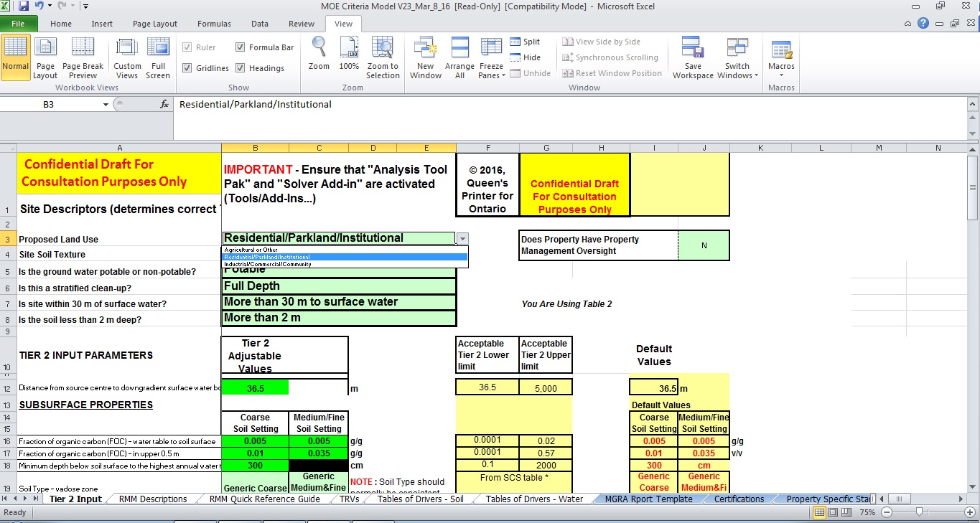
Task: Toggle the Gridlines checkbox
Action: (x=206, y=68)
